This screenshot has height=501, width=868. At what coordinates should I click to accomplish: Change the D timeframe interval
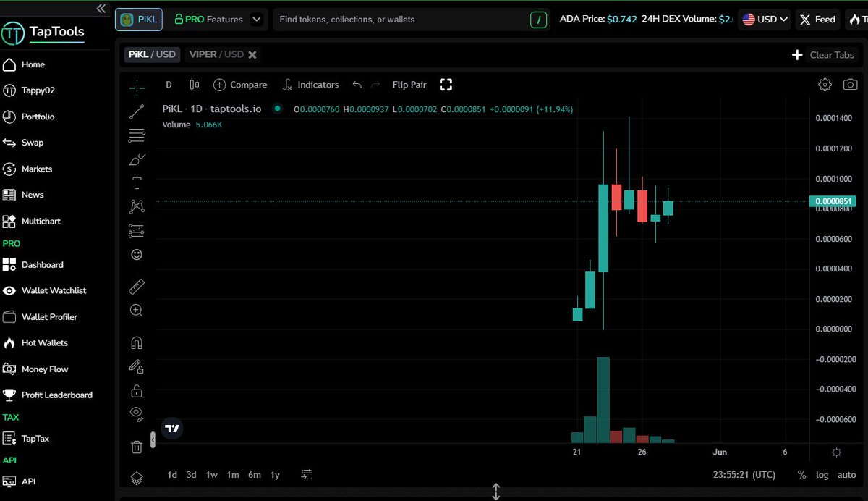coord(169,85)
